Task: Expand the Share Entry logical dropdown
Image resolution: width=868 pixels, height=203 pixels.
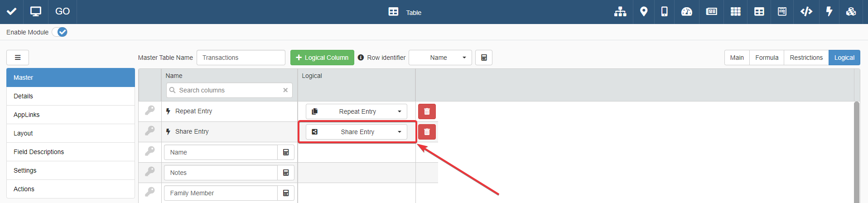Action: tap(357, 132)
